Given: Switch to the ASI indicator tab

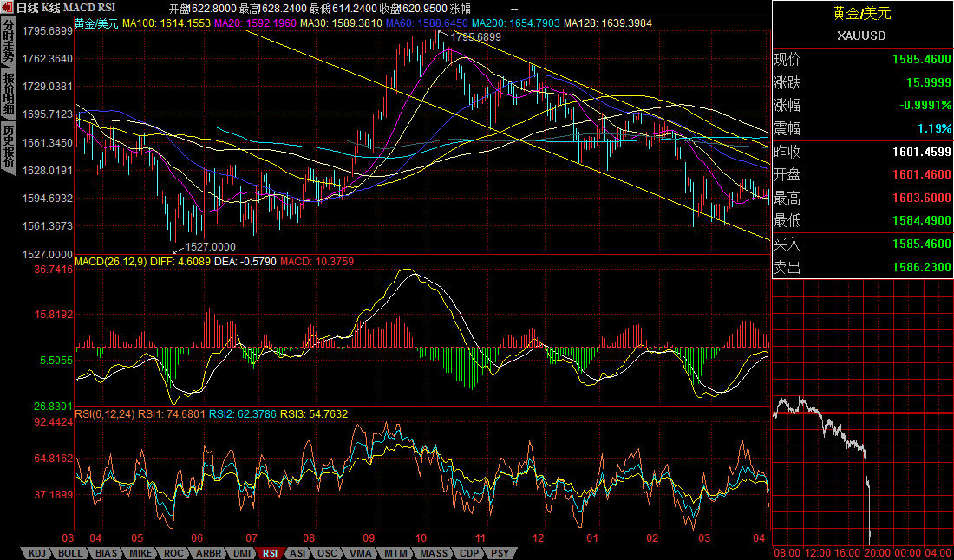Looking at the screenshot, I should click(298, 553).
